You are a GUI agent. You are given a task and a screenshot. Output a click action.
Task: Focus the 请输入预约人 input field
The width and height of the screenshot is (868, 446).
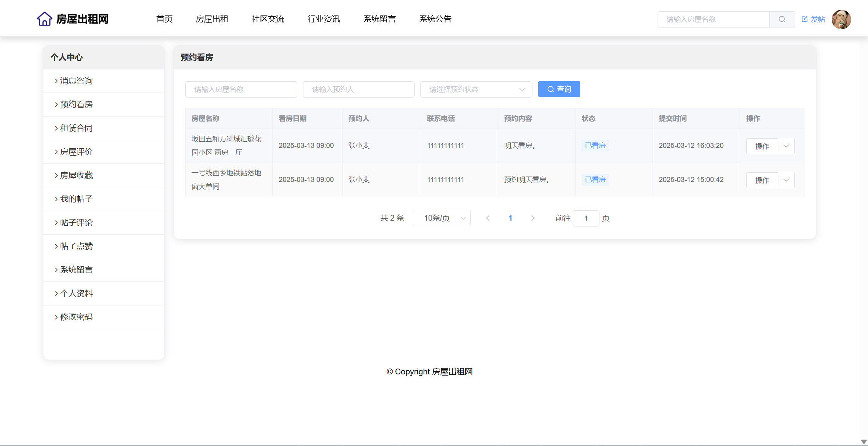click(x=358, y=89)
